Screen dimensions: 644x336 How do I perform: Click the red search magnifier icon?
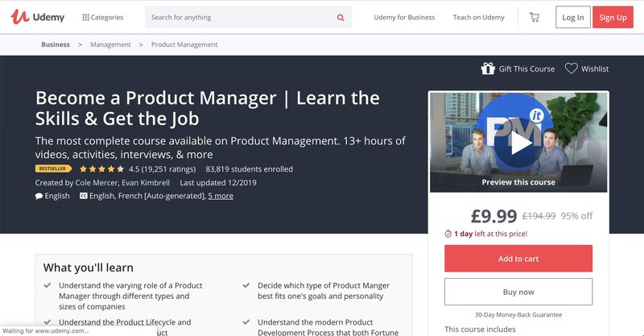[x=341, y=18]
